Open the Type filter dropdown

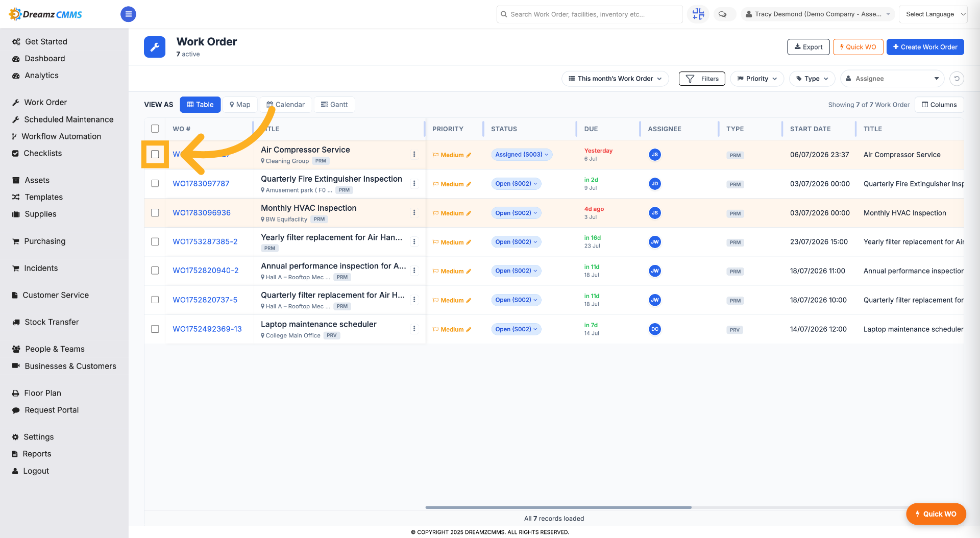pyautogui.click(x=812, y=79)
